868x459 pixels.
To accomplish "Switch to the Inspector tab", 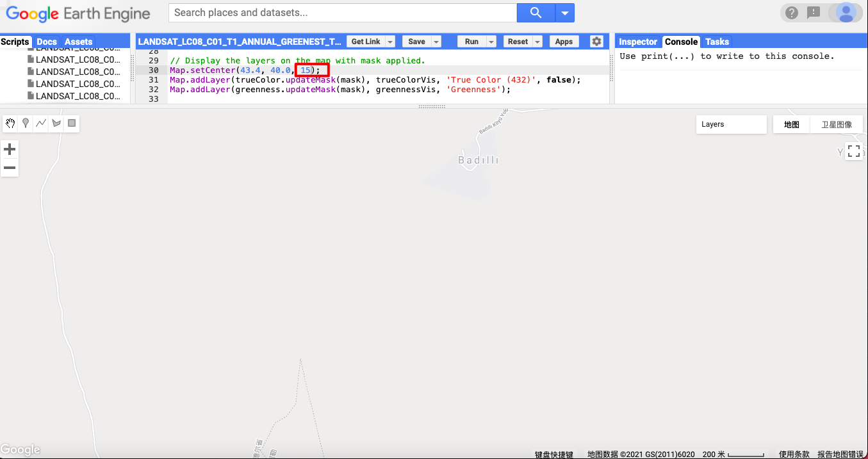I will click(x=638, y=42).
